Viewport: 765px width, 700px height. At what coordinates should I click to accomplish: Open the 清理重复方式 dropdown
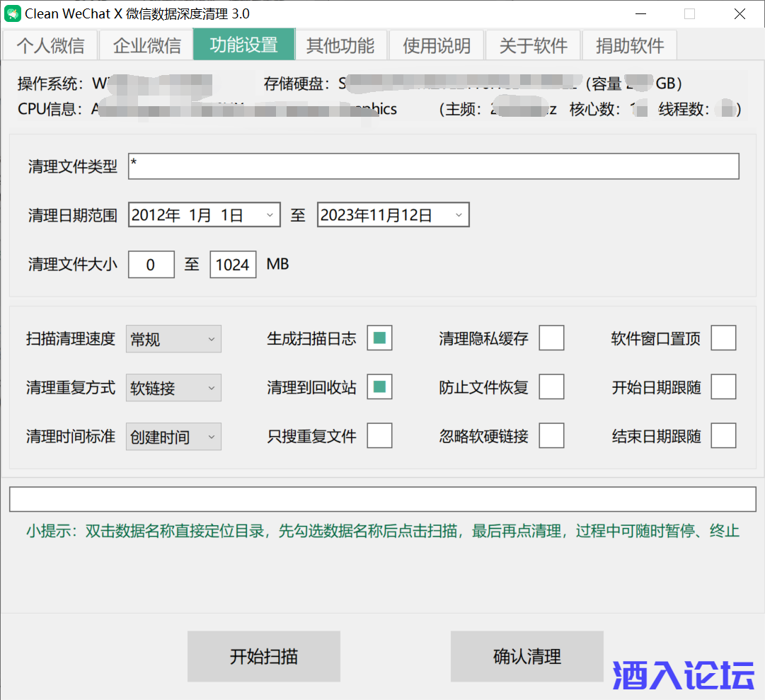pyautogui.click(x=173, y=388)
